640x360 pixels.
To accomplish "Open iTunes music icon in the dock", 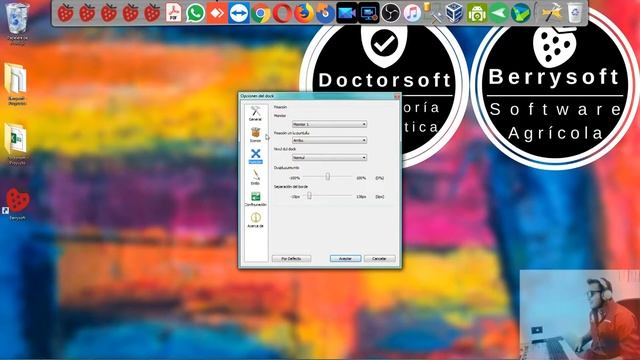I will click(x=412, y=13).
